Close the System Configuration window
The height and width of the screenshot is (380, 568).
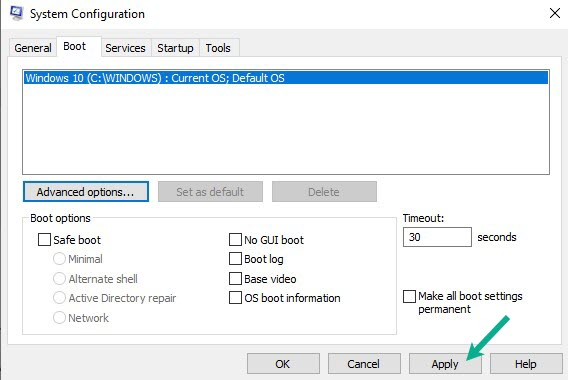555,13
